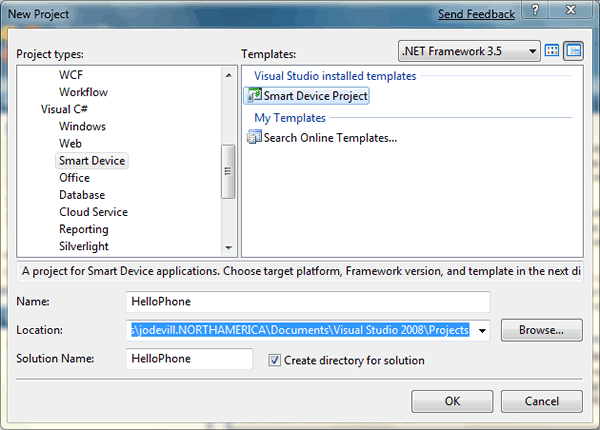
Task: Click the My Templates heading
Action: coord(290,118)
